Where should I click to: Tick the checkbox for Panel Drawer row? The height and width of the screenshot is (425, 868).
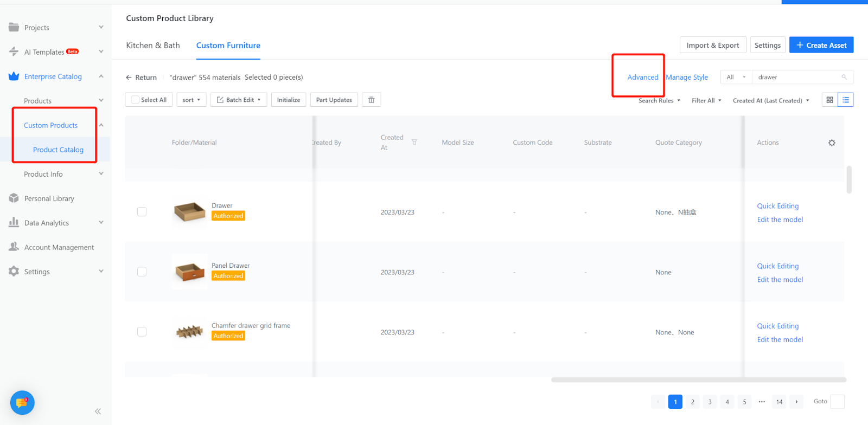(142, 272)
